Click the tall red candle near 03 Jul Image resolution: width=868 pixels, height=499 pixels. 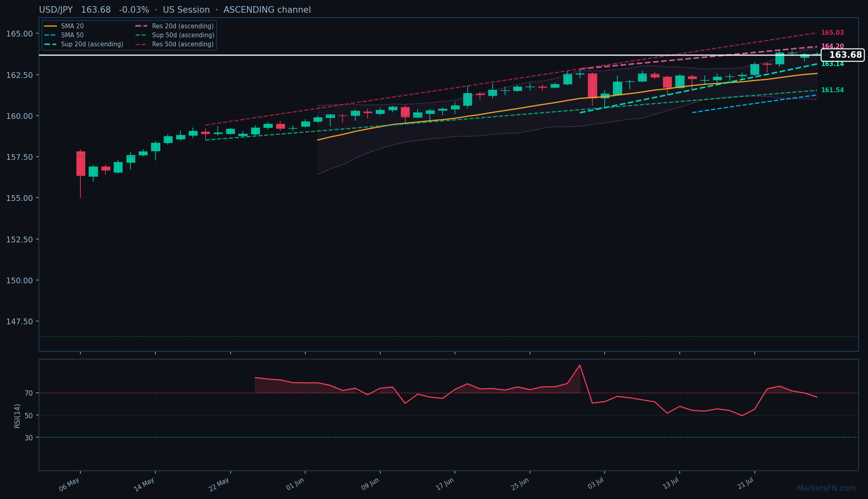coord(592,85)
